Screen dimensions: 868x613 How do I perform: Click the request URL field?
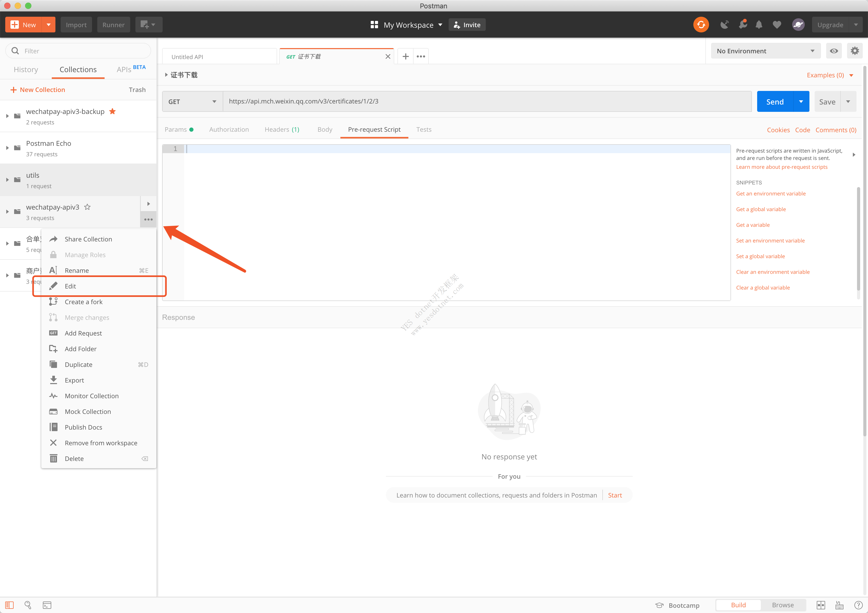click(x=487, y=101)
